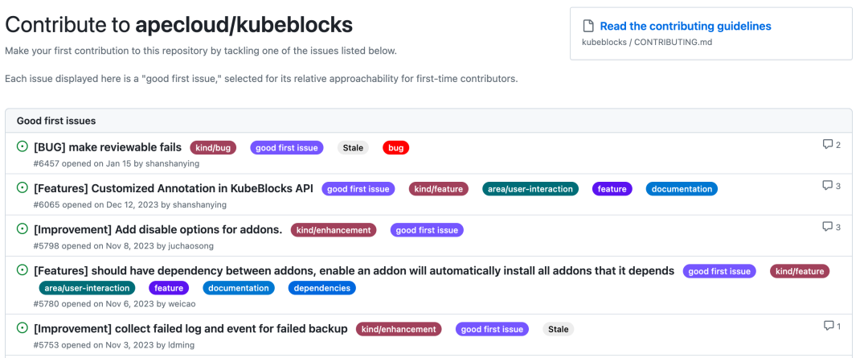This screenshot has width=868, height=358.
Task: Open comments on collect failed log issue
Action: coord(832,326)
